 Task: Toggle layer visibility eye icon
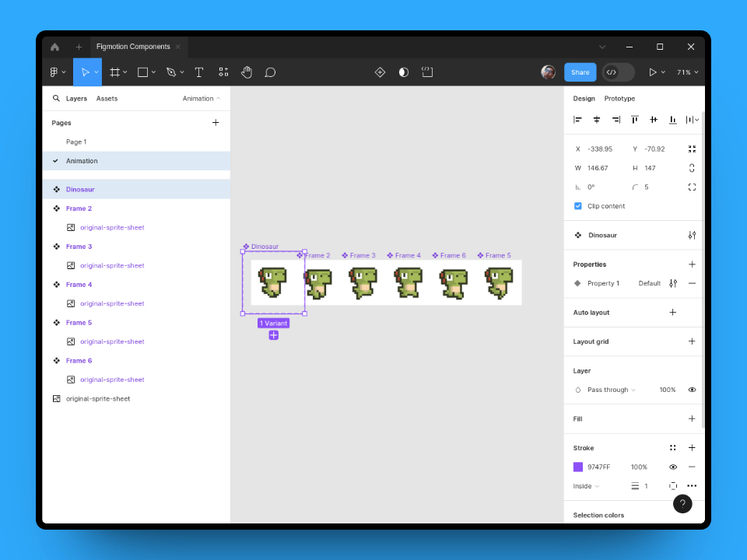tap(692, 390)
